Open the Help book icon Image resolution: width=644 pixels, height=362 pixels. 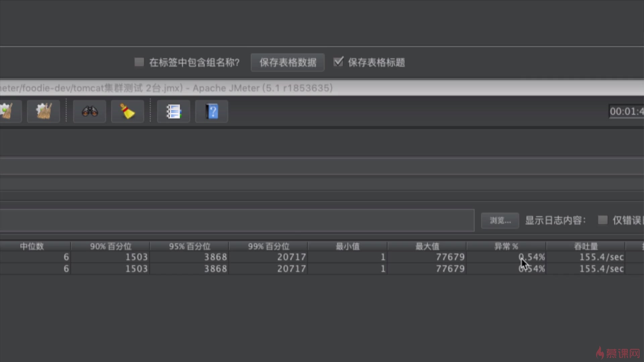[212, 111]
